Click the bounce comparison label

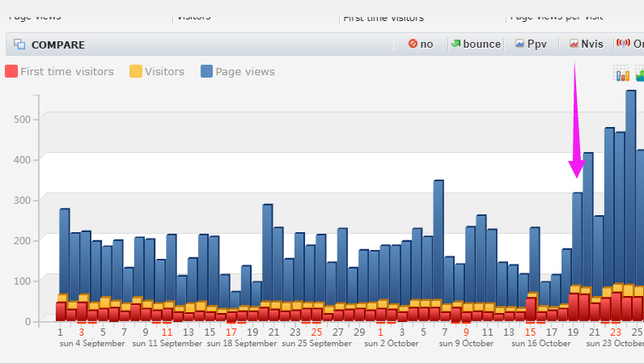point(481,44)
